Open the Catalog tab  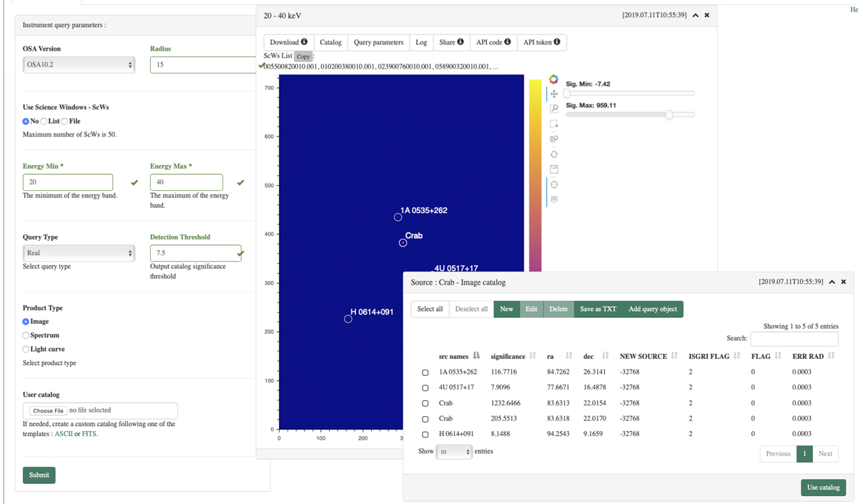(330, 42)
